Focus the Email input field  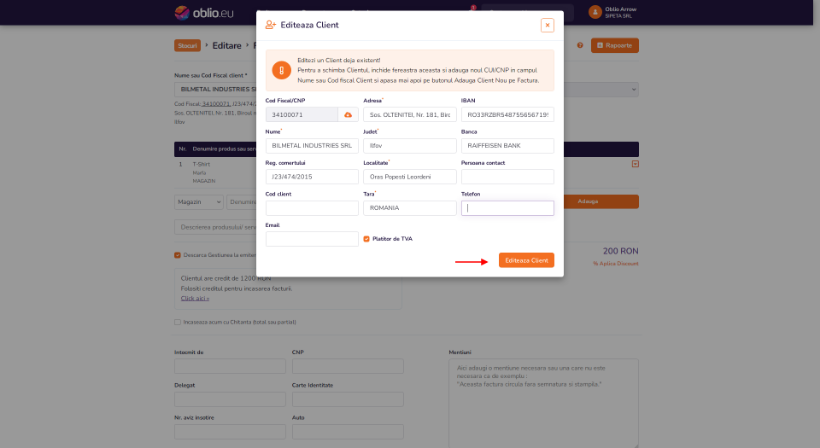312,239
